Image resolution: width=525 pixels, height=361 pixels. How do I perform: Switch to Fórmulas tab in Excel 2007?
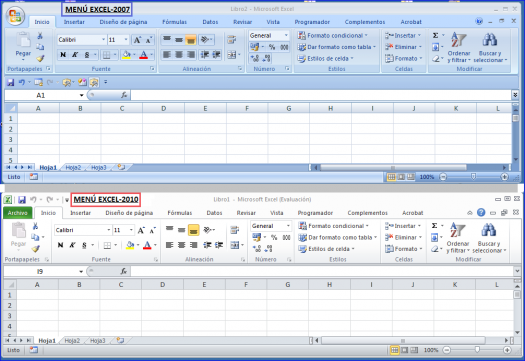[x=174, y=22]
